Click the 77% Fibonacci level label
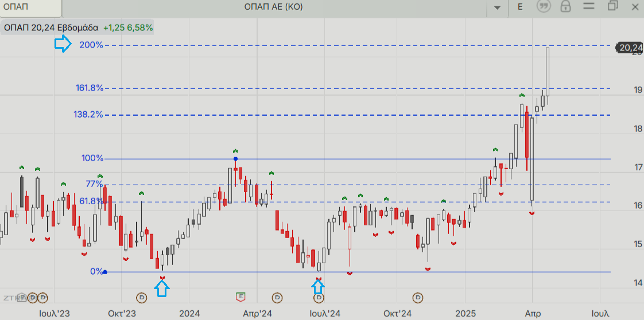 pyautogui.click(x=95, y=184)
